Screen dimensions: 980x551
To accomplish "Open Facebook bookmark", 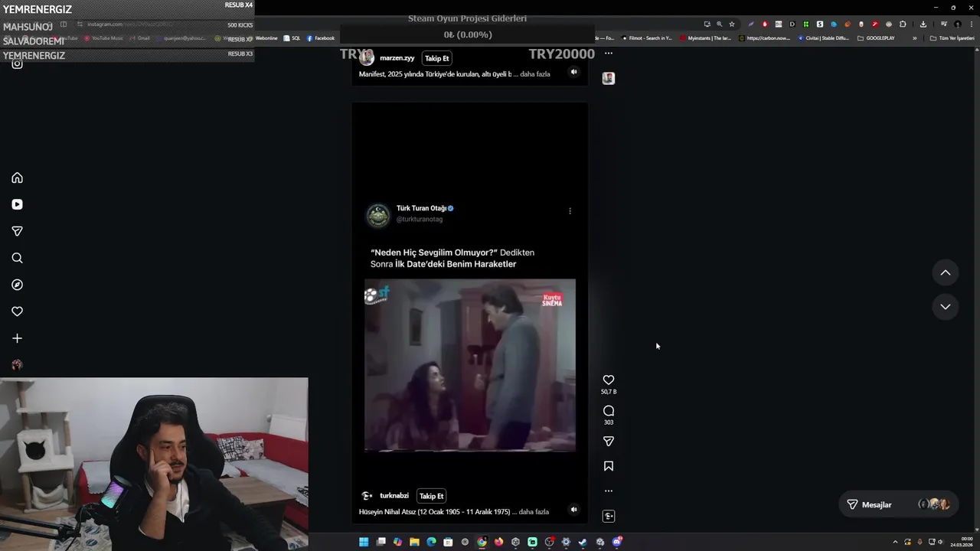I will coord(321,38).
